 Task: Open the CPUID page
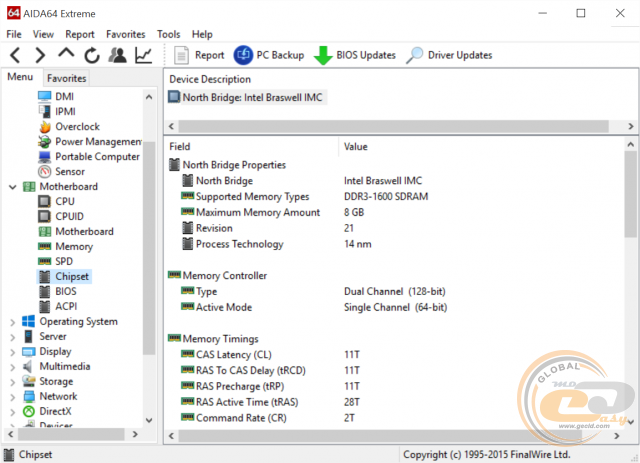[x=69, y=216]
